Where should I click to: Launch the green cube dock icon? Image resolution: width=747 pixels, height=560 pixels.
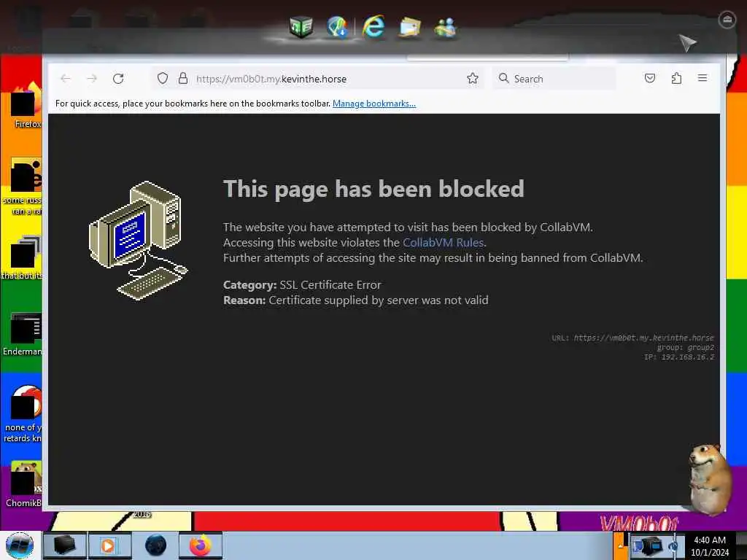(301, 27)
